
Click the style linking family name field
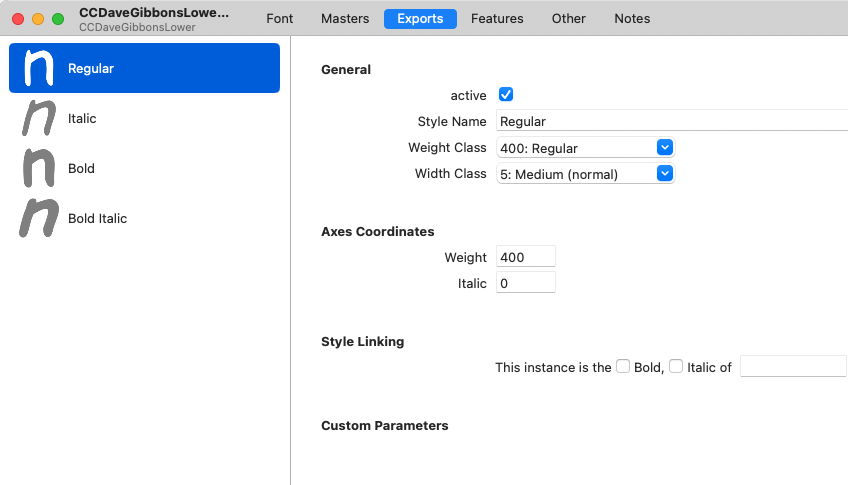792,367
